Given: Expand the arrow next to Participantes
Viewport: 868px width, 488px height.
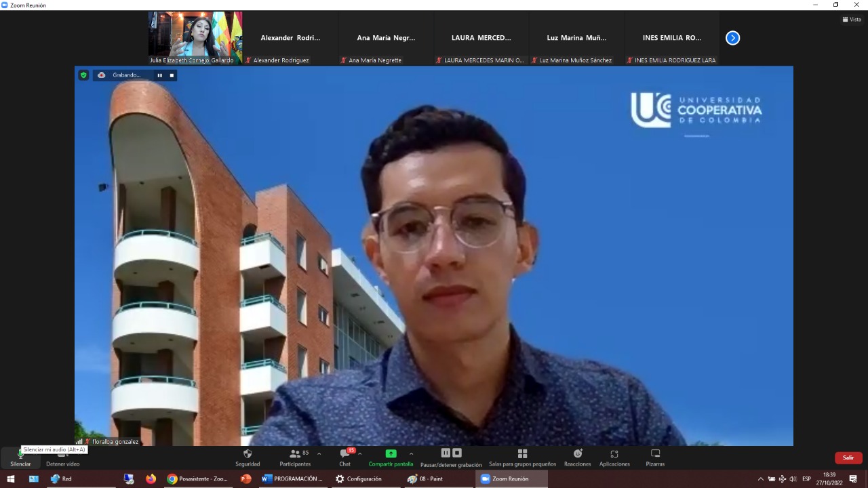Looking at the screenshot, I should pos(319,454).
